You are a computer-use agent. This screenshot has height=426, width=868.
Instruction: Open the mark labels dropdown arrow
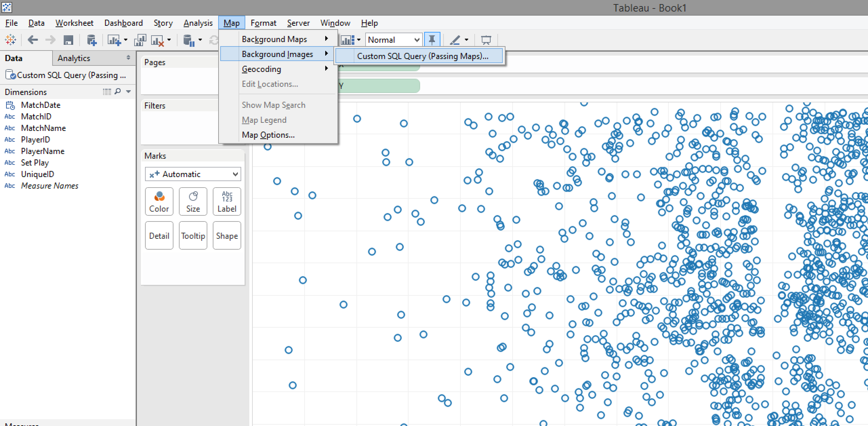coord(359,40)
